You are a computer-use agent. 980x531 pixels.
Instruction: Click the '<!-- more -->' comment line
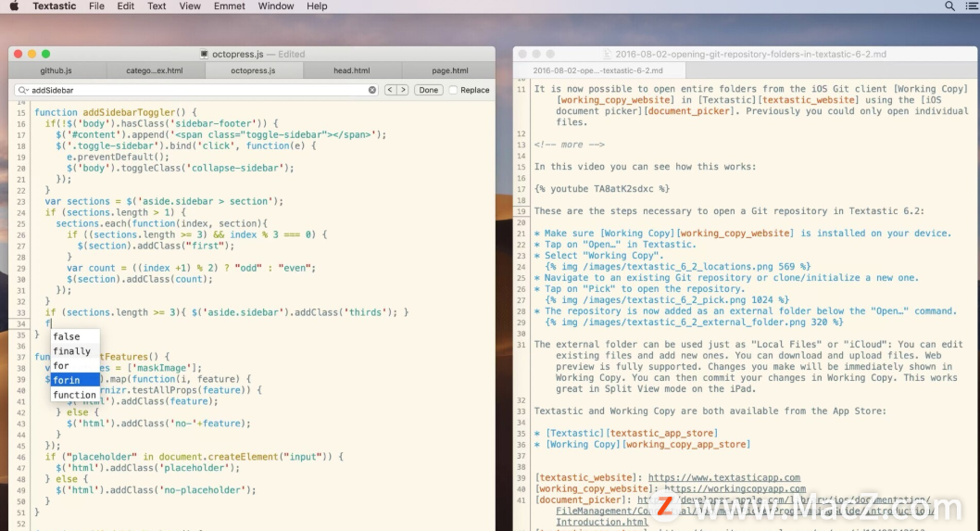pos(569,145)
